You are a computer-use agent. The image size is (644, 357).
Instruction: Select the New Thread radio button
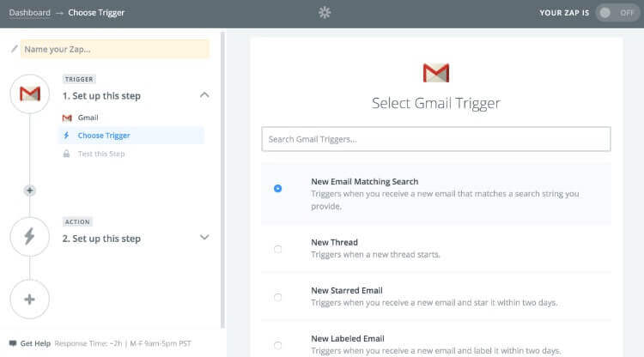[277, 249]
